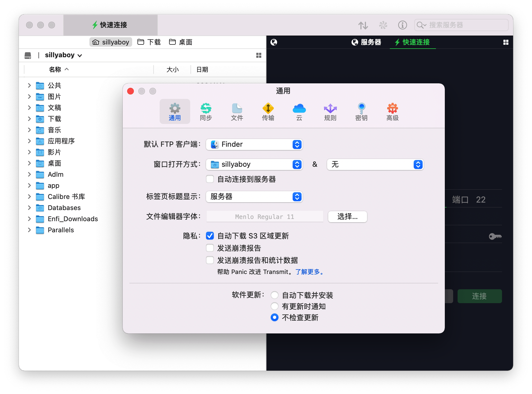Screen dimensions: 532x394
Task: Open the 默认 FTP 客户端 Finder dropdown
Action: pyautogui.click(x=254, y=144)
